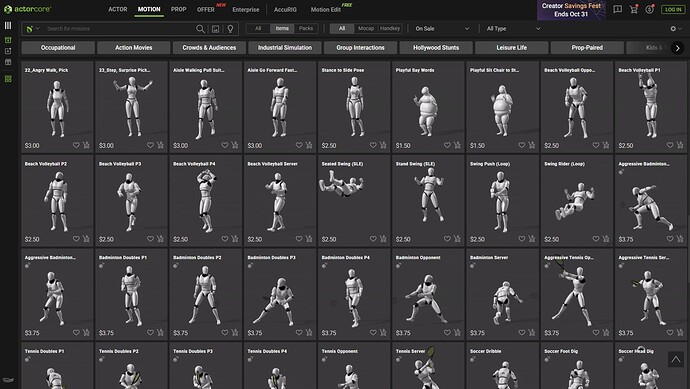Screen dimensions: 690x389
Task: Open the OFFER tab
Action: coord(206,9)
